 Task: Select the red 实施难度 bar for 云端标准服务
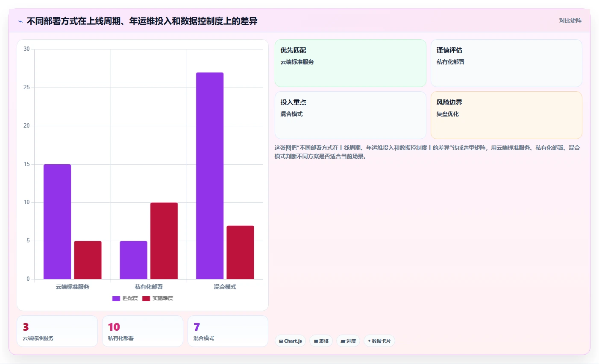88,260
